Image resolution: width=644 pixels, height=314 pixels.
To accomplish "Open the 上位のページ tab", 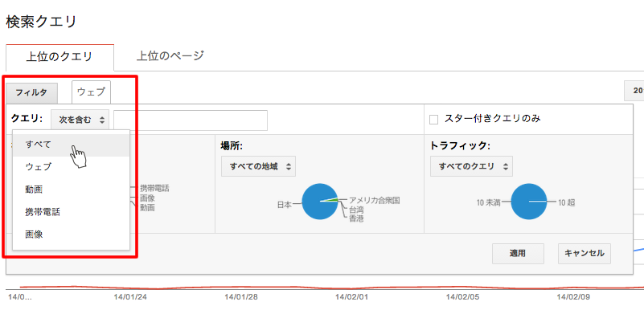I will pos(170,56).
